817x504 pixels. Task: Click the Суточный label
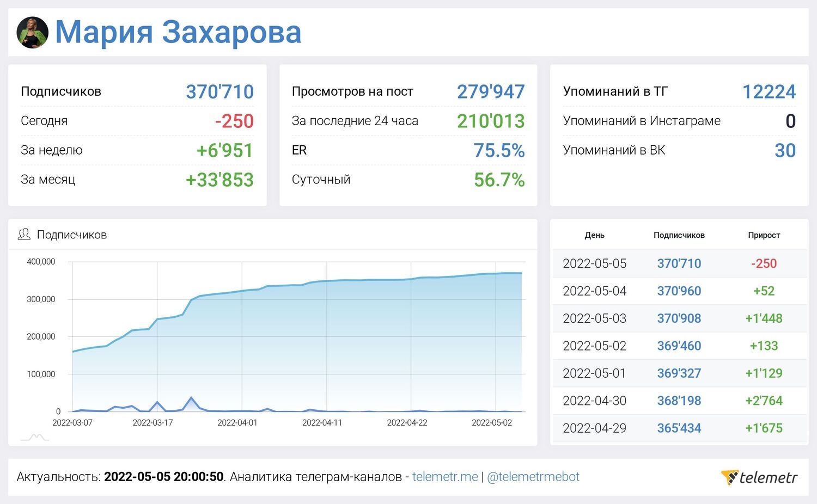point(321,180)
